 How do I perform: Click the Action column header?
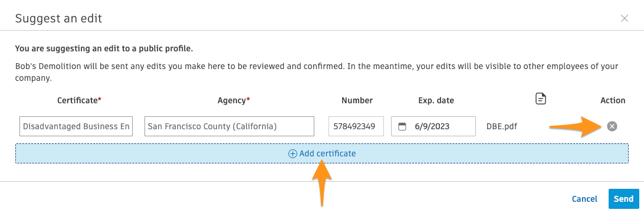click(x=613, y=100)
